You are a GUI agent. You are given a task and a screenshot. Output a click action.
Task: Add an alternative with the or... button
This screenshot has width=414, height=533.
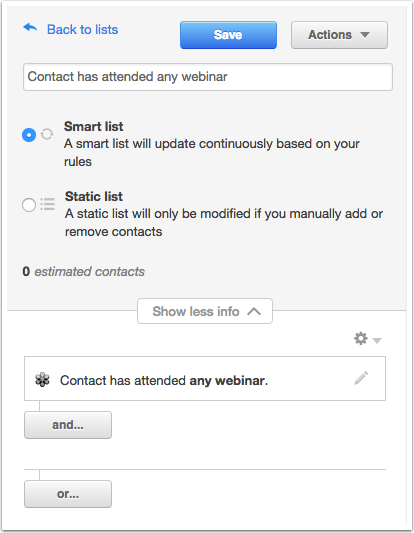[x=68, y=494]
